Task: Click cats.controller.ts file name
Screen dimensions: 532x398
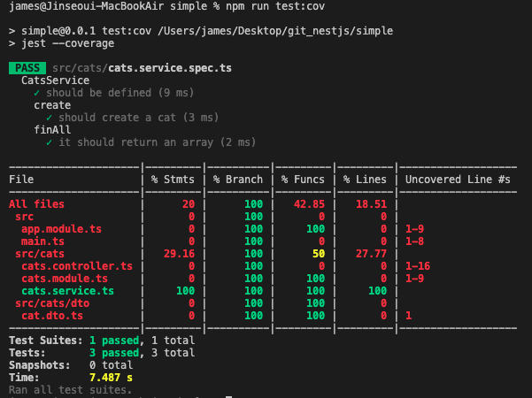Action: tap(77, 266)
